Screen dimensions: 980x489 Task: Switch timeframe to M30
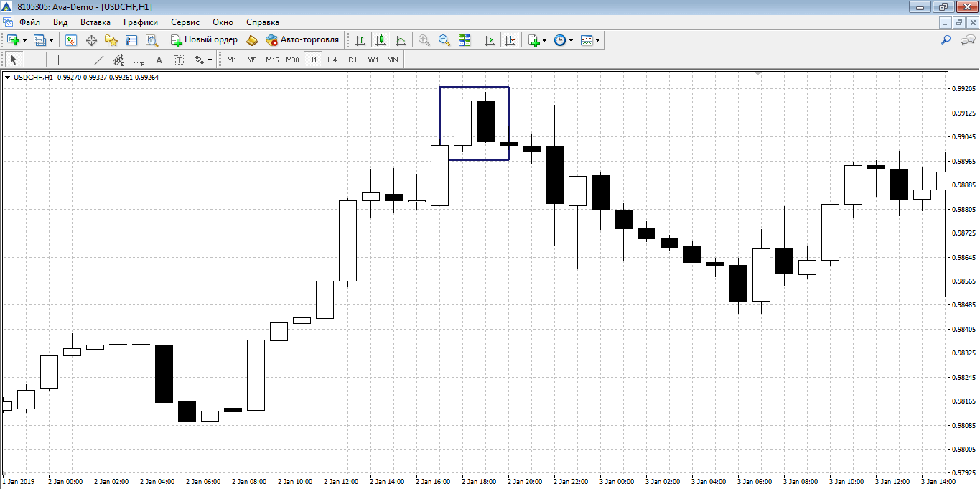coord(292,60)
